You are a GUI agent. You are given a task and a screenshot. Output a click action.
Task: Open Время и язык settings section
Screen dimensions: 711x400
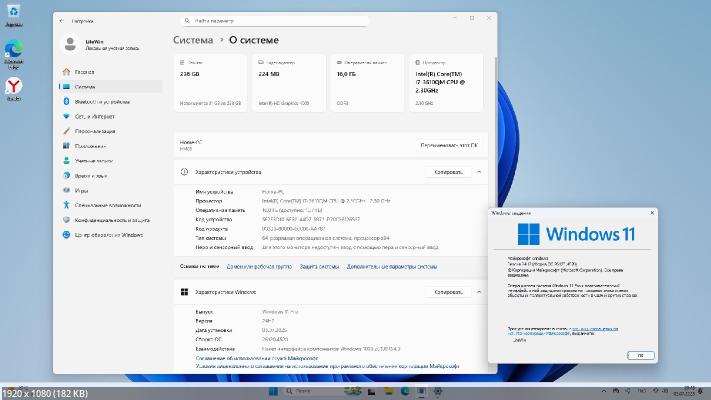click(x=111, y=176)
